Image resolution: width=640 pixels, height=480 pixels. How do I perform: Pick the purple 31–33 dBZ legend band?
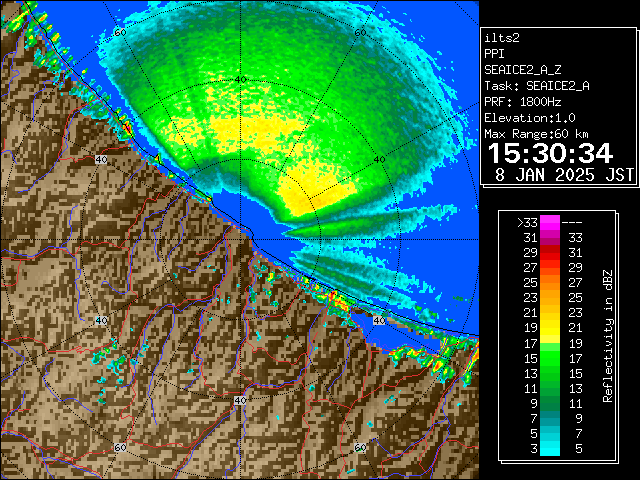(550, 238)
